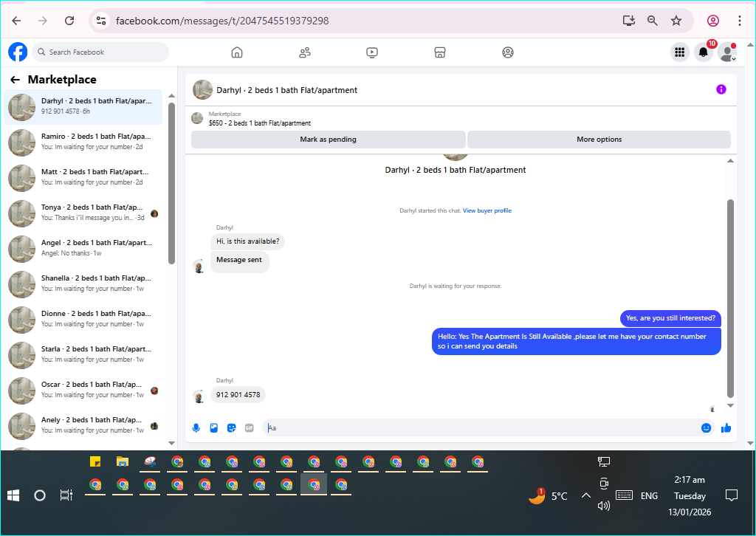Open File Explorer from taskbar
The width and height of the screenshot is (756, 536).
tap(123, 461)
